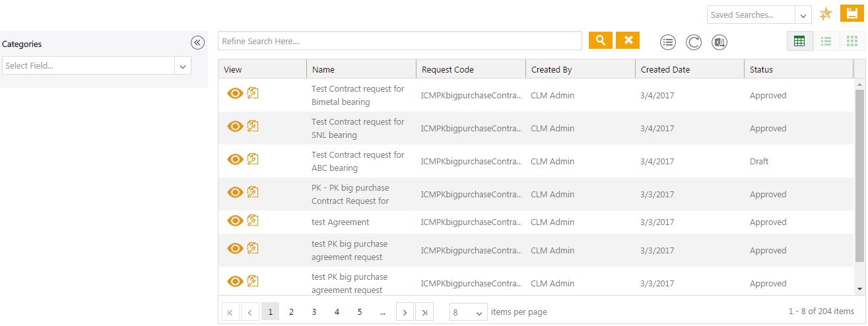Clear the search with the X button
Screen dimensions: 868x326
pos(628,40)
